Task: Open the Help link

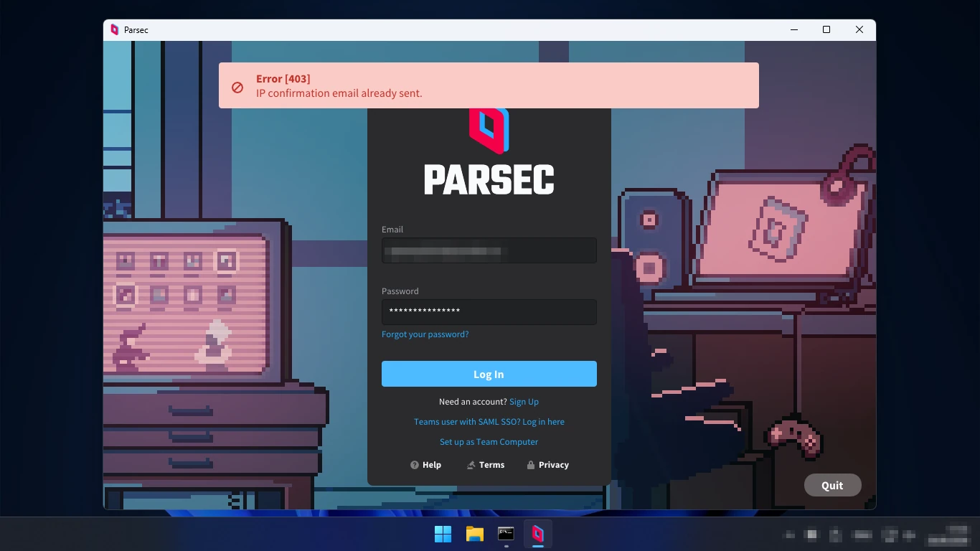Action: pyautogui.click(x=425, y=465)
